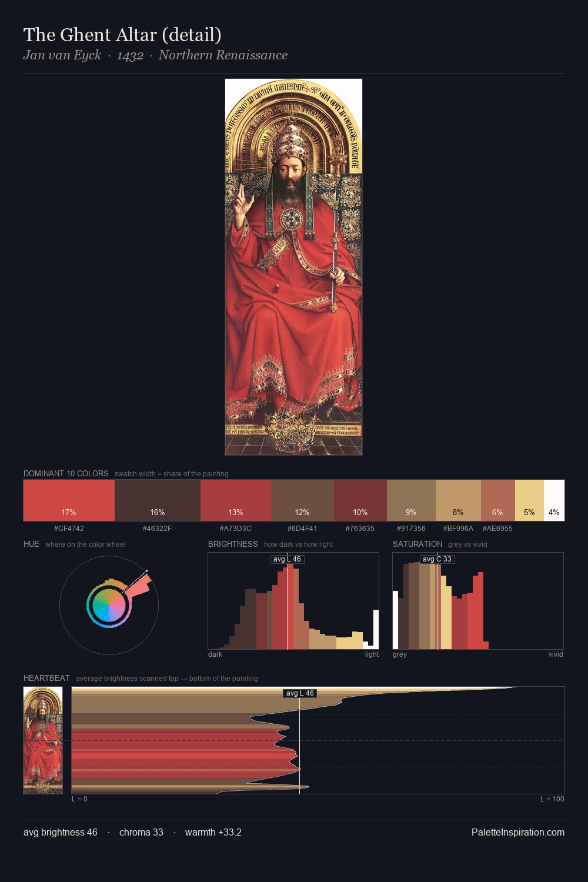Click the 'BRIGHTNESS' section heading

pyautogui.click(x=233, y=544)
